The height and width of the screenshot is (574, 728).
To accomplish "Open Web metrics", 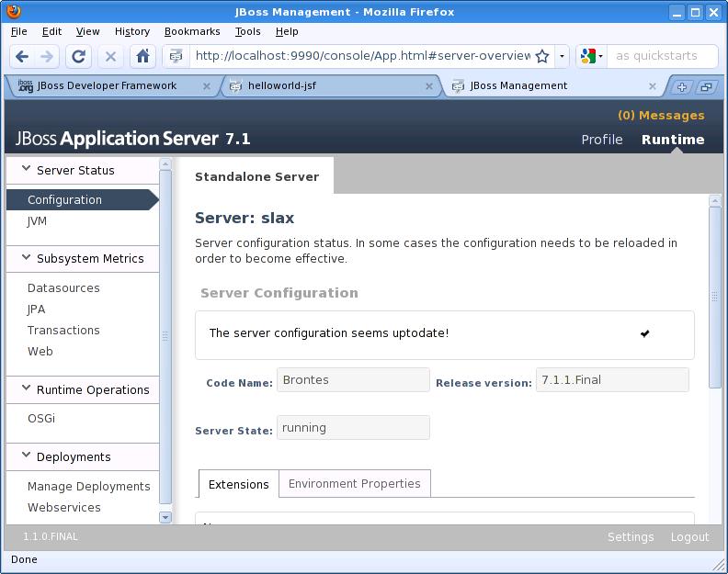I will pyautogui.click(x=40, y=352).
